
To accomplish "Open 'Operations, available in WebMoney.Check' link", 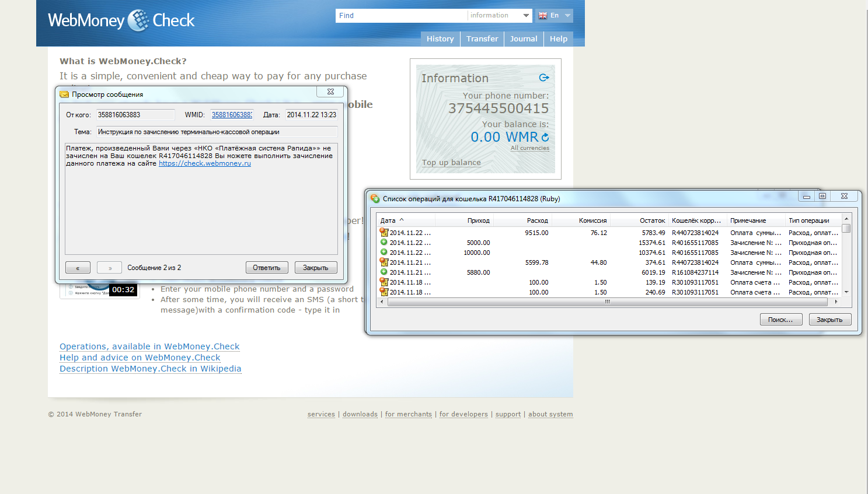I will pyautogui.click(x=149, y=346).
